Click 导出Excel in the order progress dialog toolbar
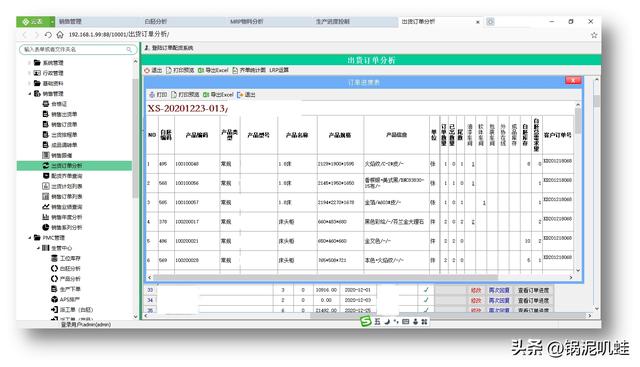Image resolution: width=640 pixels, height=367 pixels. coord(218,95)
